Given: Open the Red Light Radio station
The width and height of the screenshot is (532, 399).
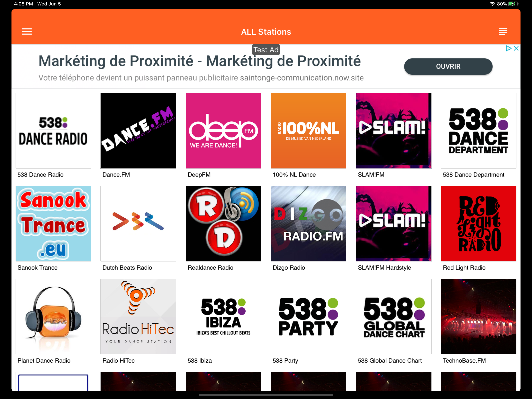Looking at the screenshot, I should pyautogui.click(x=478, y=224).
